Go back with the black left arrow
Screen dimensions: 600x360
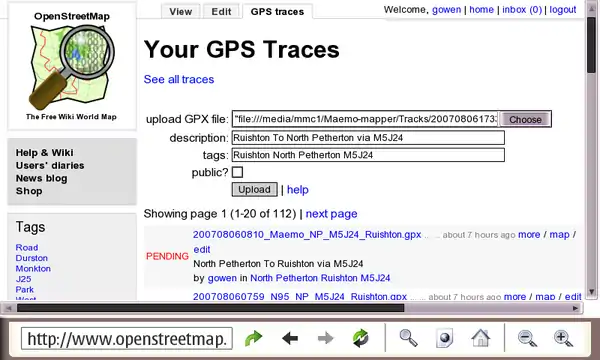point(290,338)
